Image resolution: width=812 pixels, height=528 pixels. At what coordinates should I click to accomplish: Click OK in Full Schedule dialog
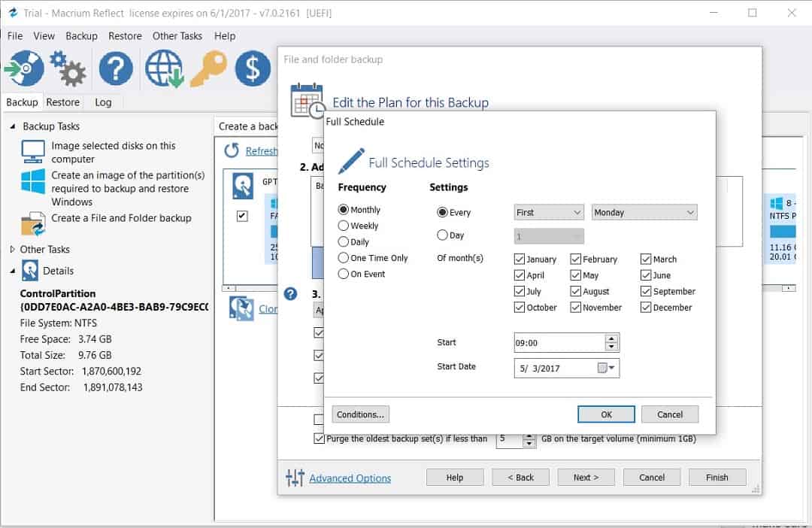[606, 414]
